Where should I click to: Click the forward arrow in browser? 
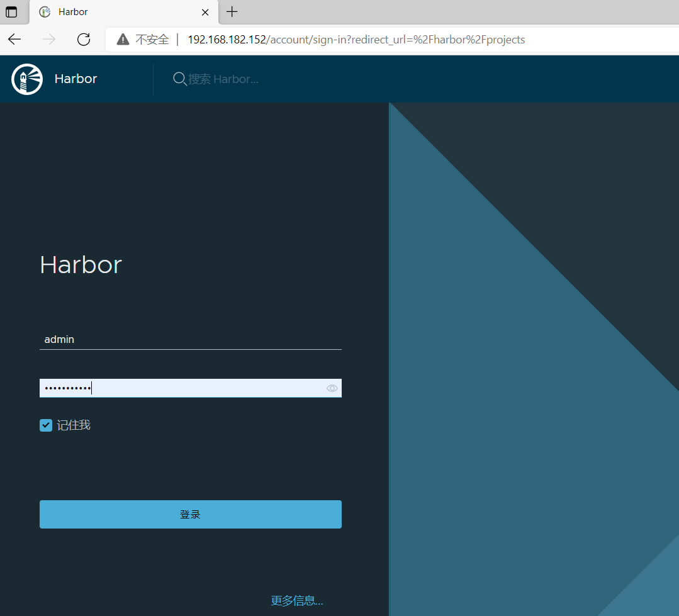pyautogui.click(x=49, y=40)
